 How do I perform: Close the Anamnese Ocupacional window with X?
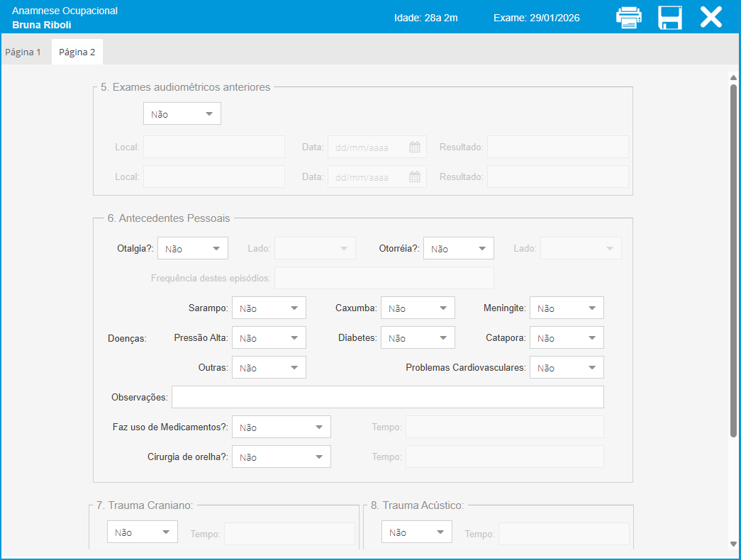pyautogui.click(x=711, y=17)
